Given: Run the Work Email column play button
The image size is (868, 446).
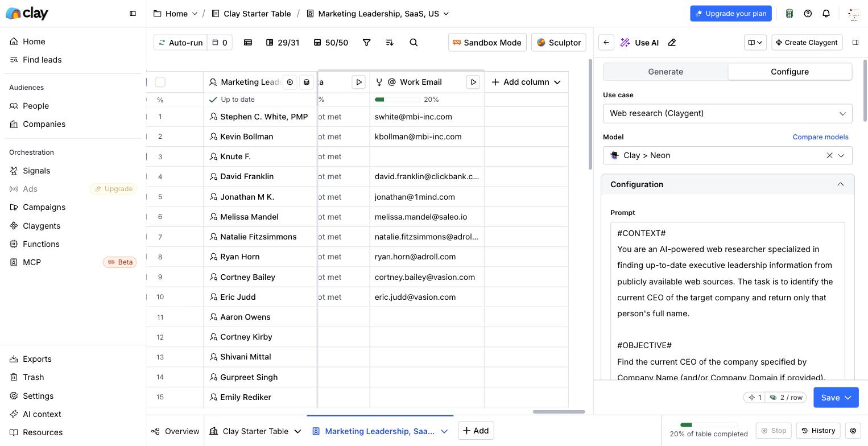Looking at the screenshot, I should [473, 82].
